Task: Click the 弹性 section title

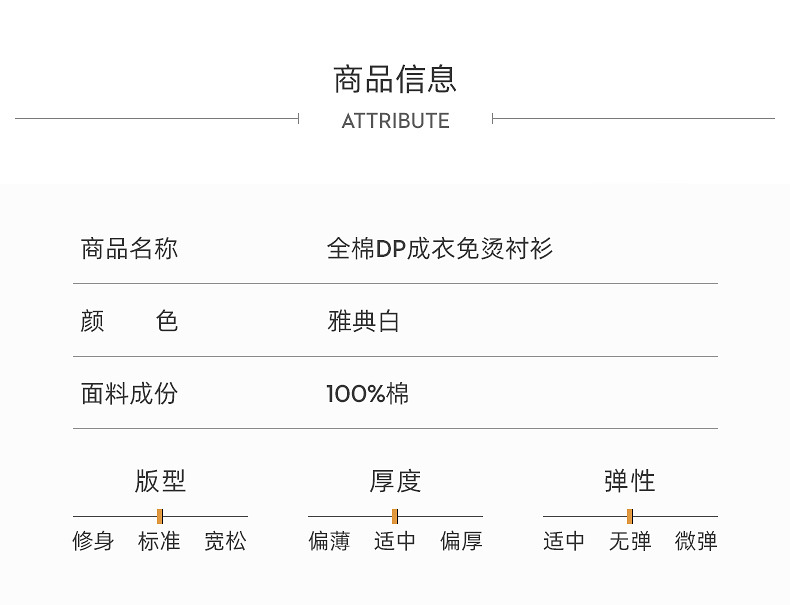Action: pos(630,481)
